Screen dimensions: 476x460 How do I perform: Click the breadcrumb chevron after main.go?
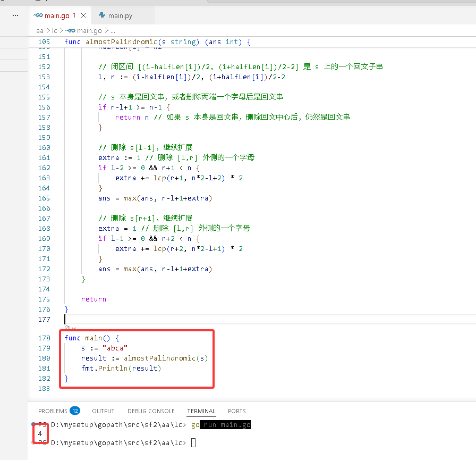(x=107, y=31)
